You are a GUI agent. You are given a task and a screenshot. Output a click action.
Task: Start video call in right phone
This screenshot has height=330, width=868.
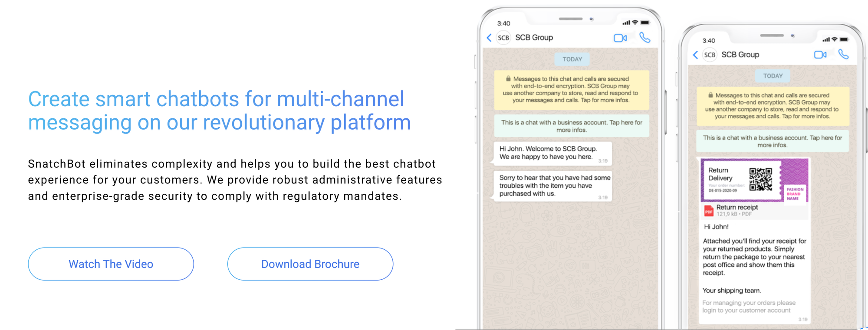click(820, 55)
